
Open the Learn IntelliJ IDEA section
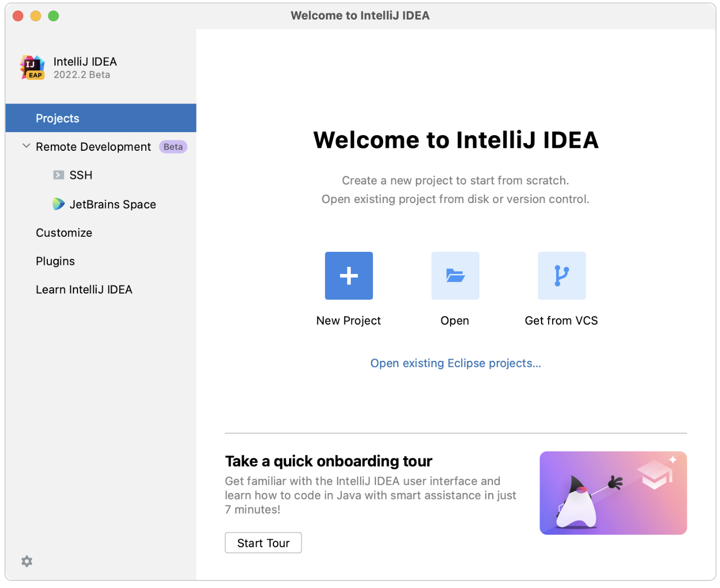(84, 289)
